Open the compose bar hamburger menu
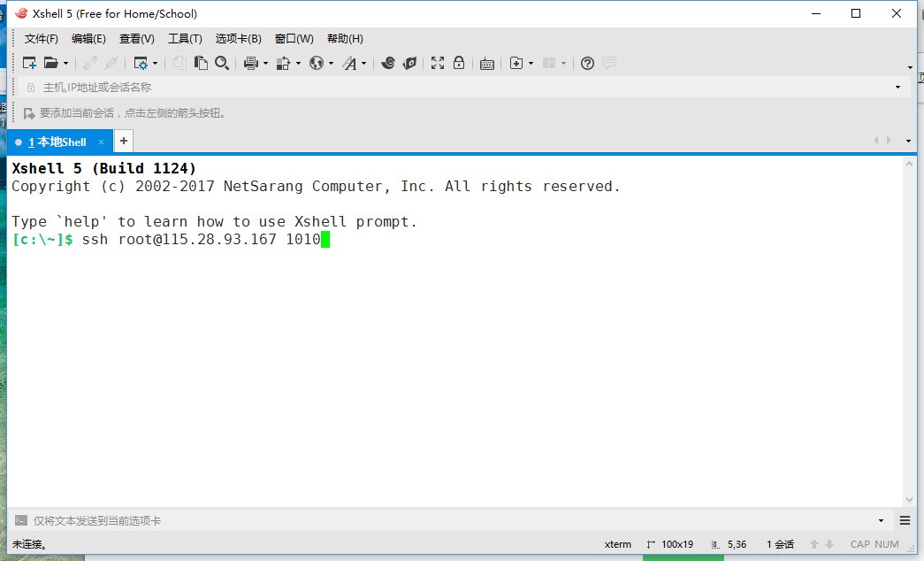This screenshot has height=561, width=924. point(905,520)
